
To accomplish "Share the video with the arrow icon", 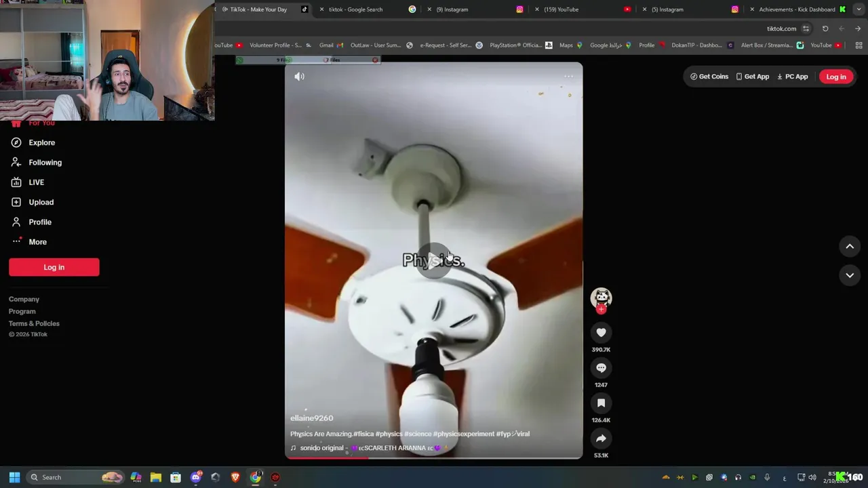I will tap(601, 438).
